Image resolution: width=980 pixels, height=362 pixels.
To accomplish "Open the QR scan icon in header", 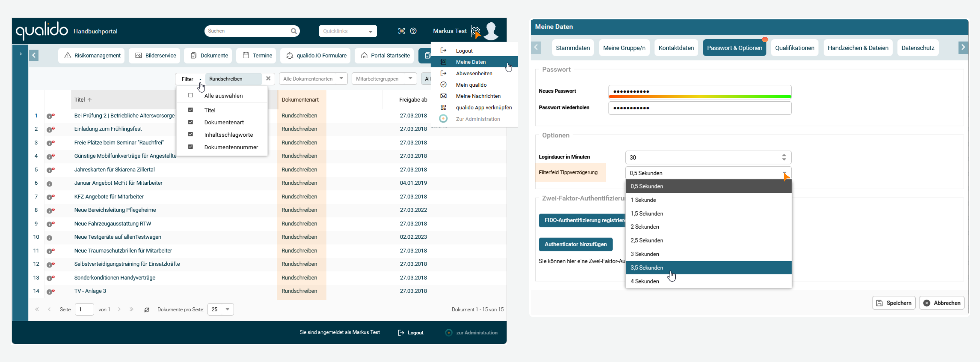I will pos(401,31).
